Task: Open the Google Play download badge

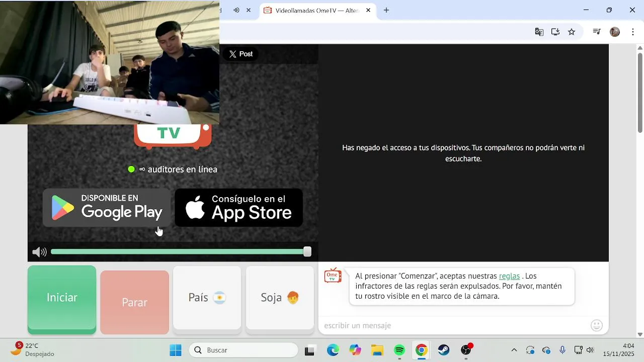Action: pyautogui.click(x=107, y=208)
